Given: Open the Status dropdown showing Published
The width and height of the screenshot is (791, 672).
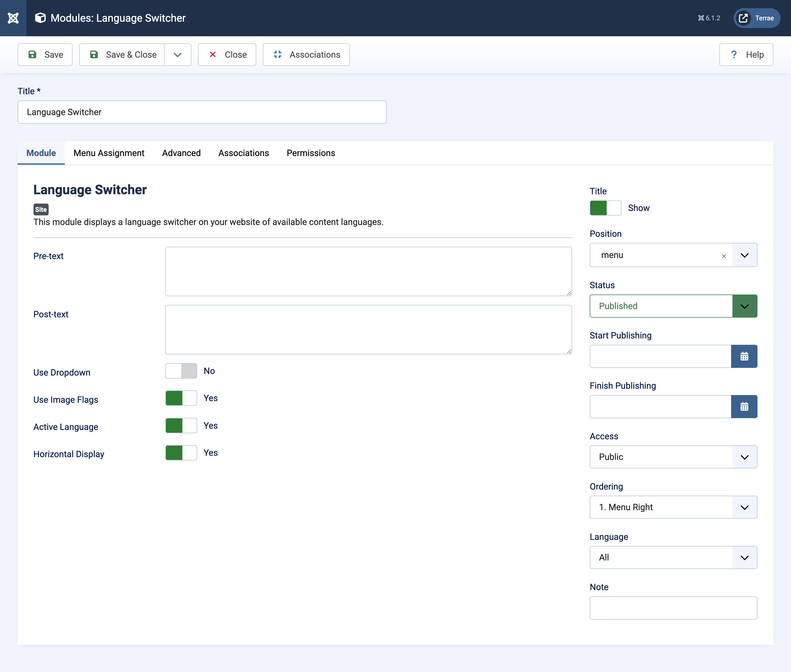Looking at the screenshot, I should 673,306.
